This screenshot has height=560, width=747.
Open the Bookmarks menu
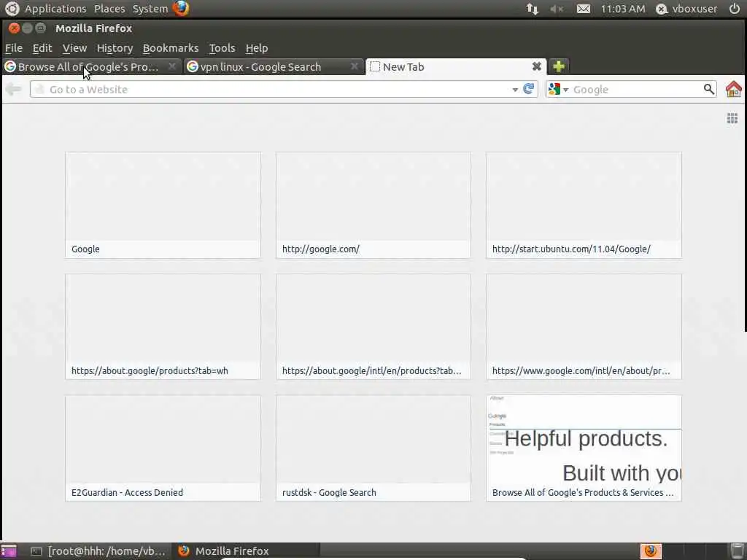click(171, 48)
